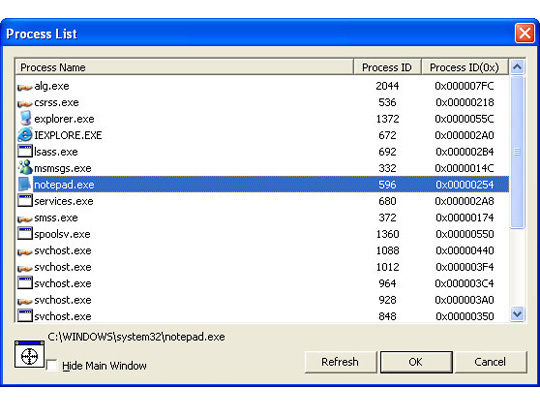Click hex ID 0x000003F4

pyautogui.click(x=465, y=267)
